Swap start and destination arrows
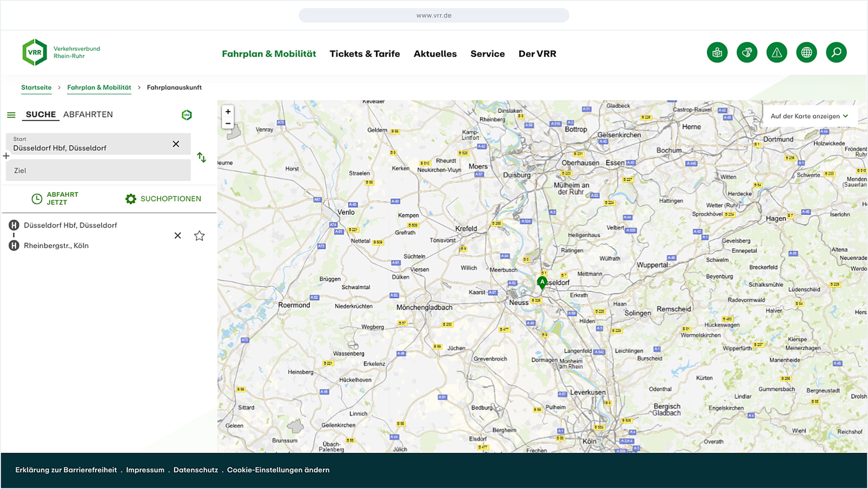The width and height of the screenshot is (868, 489). tap(201, 157)
